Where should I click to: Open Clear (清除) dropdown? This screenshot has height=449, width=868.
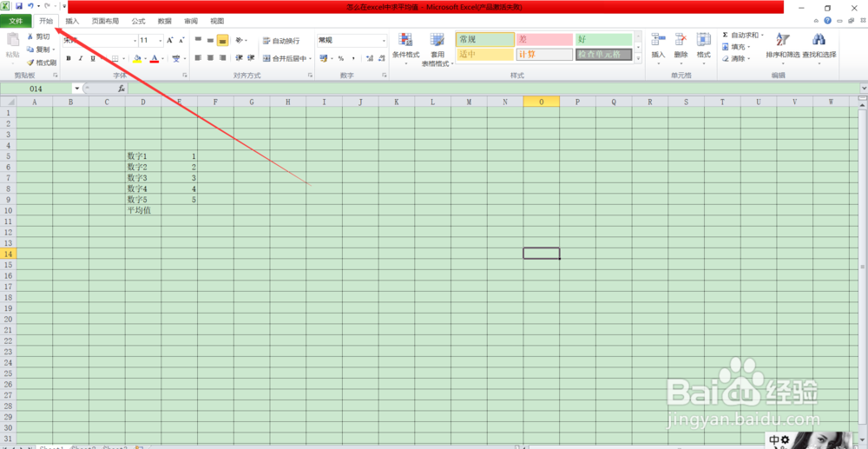point(736,59)
